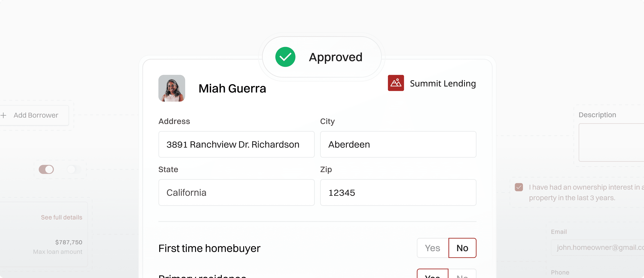Image resolution: width=644 pixels, height=278 pixels.
Task: Click the green Approved checkmark icon
Action: tap(285, 57)
